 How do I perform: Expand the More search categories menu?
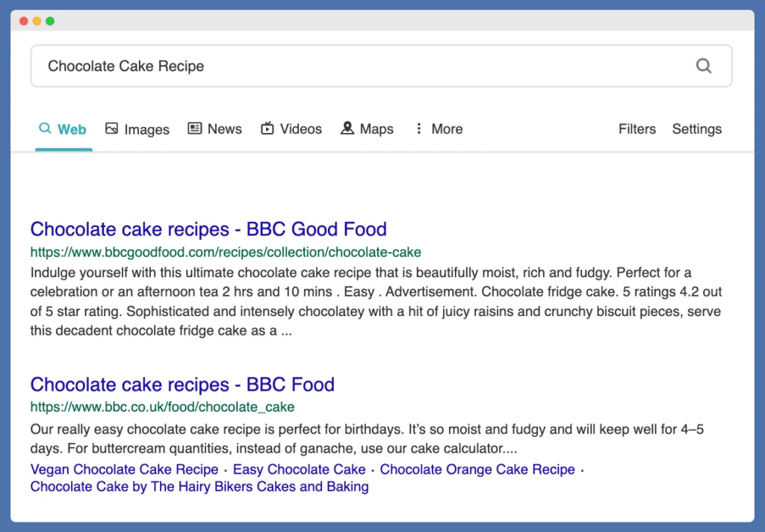click(x=447, y=129)
